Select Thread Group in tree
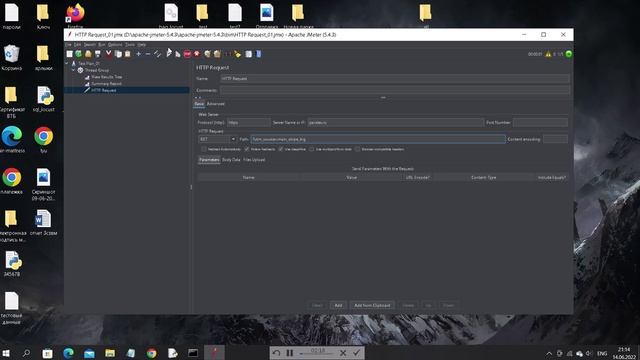The width and height of the screenshot is (640, 360). [97, 70]
